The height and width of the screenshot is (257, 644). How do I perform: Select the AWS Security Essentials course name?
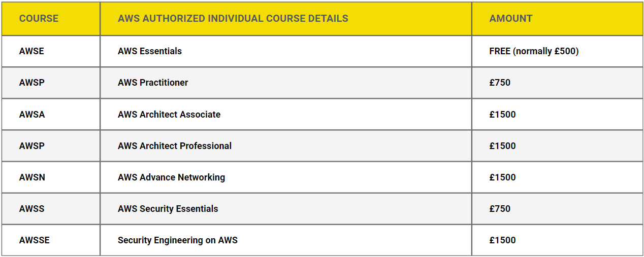(x=168, y=209)
